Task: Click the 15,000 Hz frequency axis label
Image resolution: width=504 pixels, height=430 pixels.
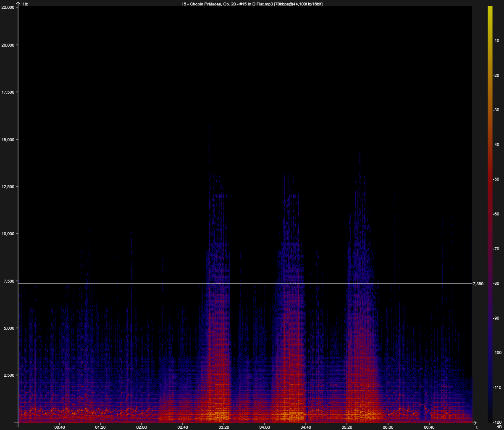Action: click(x=8, y=139)
